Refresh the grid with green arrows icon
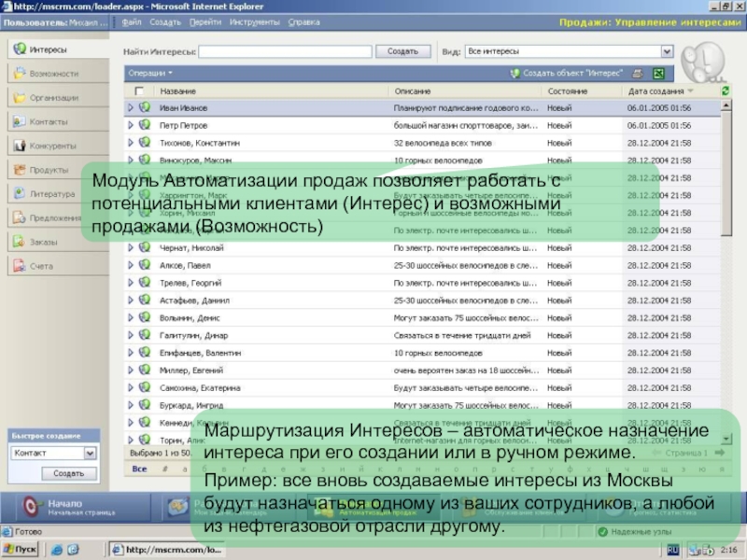This screenshot has width=747, height=560. (x=726, y=91)
